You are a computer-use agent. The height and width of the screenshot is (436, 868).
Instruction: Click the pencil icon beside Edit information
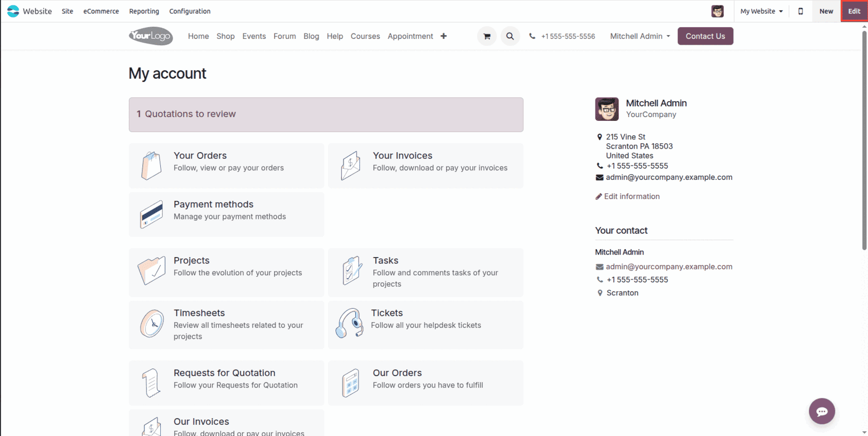(599, 196)
